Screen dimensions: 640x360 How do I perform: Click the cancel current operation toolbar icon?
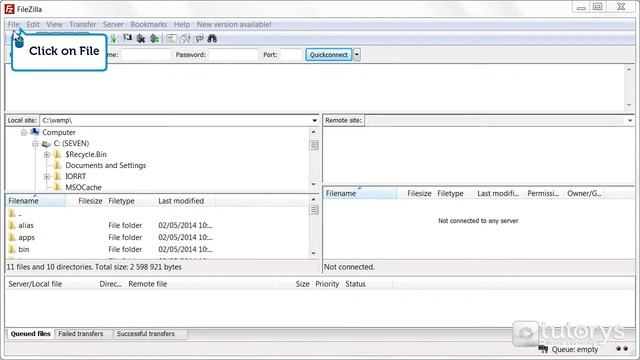128,38
